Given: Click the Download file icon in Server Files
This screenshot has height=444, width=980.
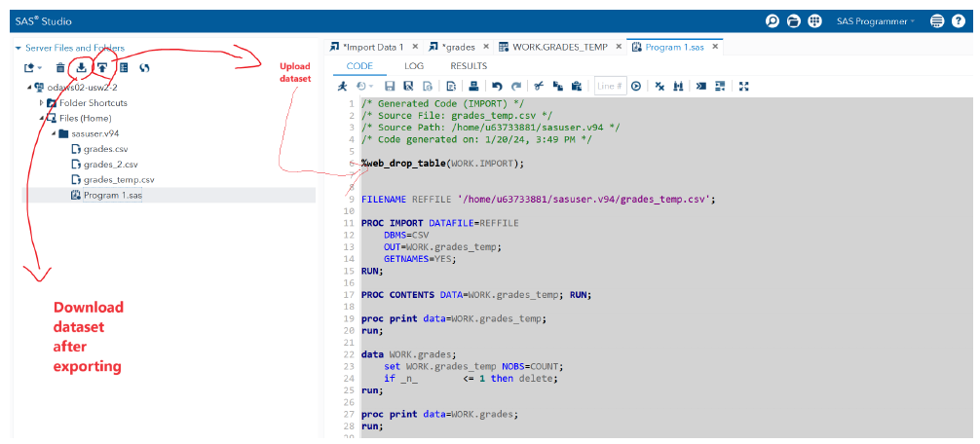Looking at the screenshot, I should 82,67.
